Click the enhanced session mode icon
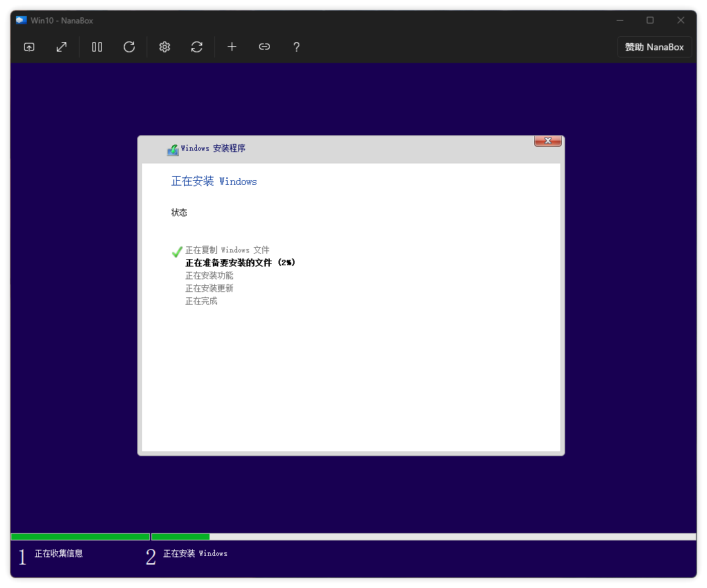707x588 pixels. point(29,47)
